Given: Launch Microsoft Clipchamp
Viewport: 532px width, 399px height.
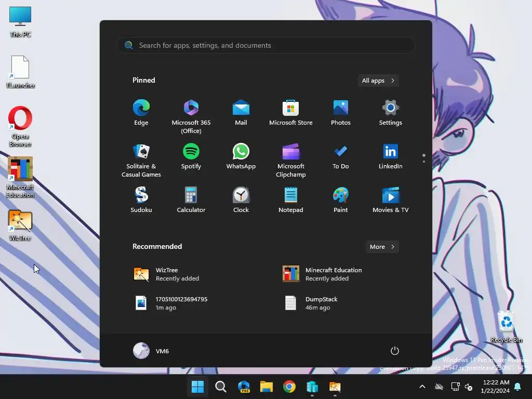Looking at the screenshot, I should [291, 161].
